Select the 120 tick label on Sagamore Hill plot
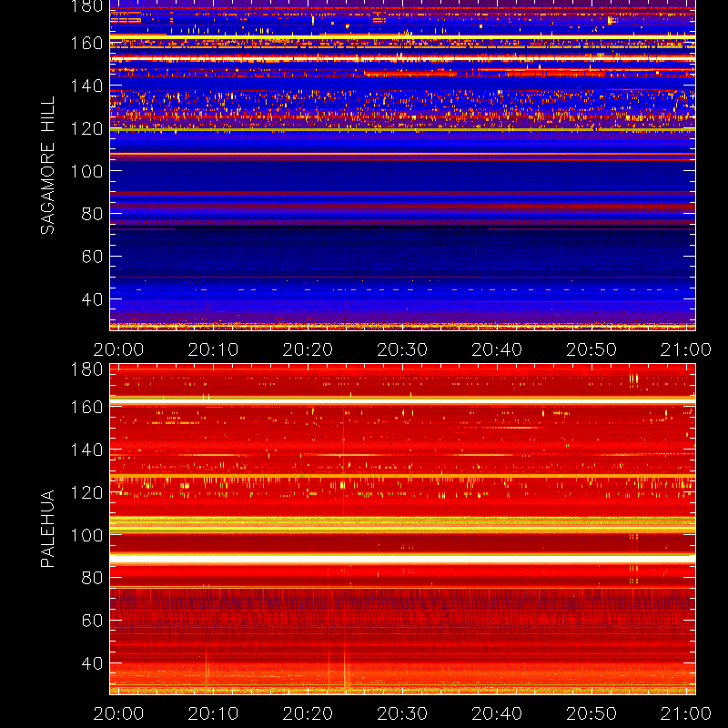 [86, 128]
